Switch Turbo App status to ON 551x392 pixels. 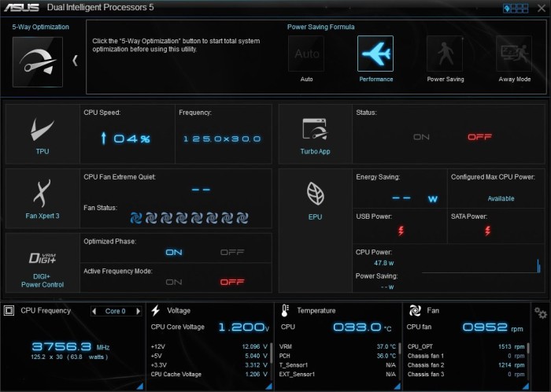[x=421, y=137]
